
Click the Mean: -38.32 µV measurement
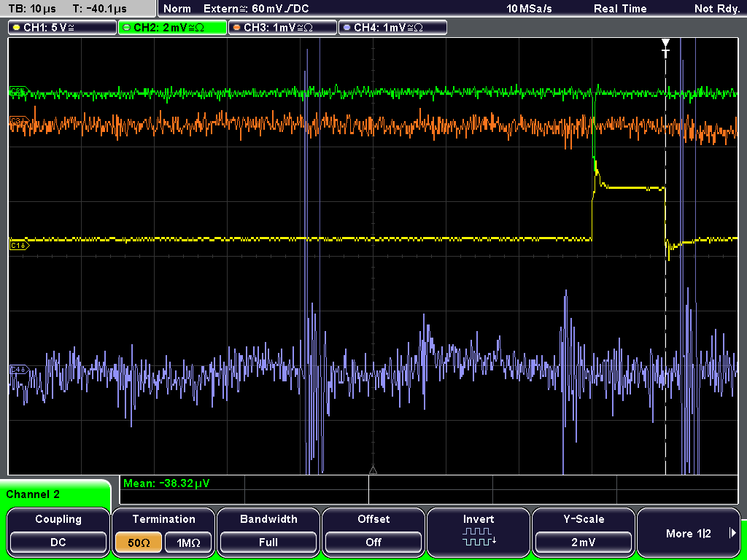[x=166, y=483]
